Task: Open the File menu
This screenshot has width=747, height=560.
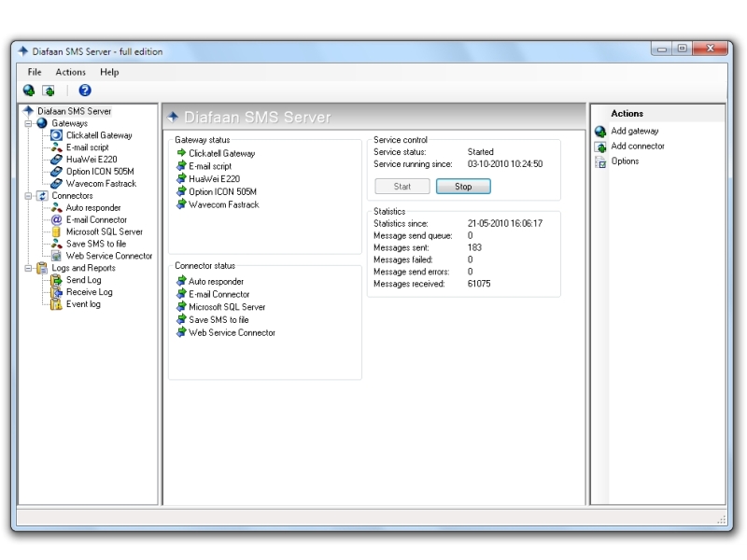Action: tap(35, 72)
